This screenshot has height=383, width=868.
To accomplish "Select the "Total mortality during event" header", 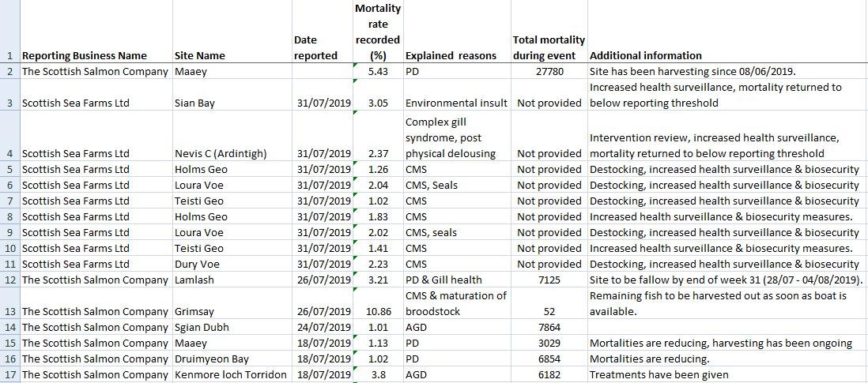I will tap(549, 47).
